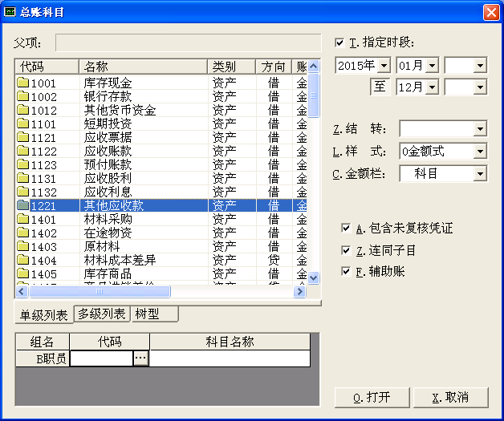This screenshot has height=421, width=504.
Task: Open the empty start day dropdown
Action: [x=480, y=66]
